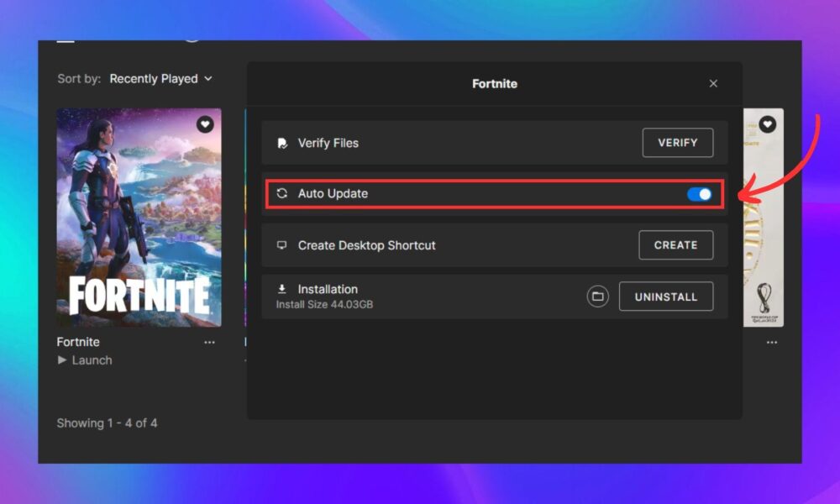The width and height of the screenshot is (840, 504).
Task: Open three-dot menu under the rightmost game
Action: [x=771, y=342]
